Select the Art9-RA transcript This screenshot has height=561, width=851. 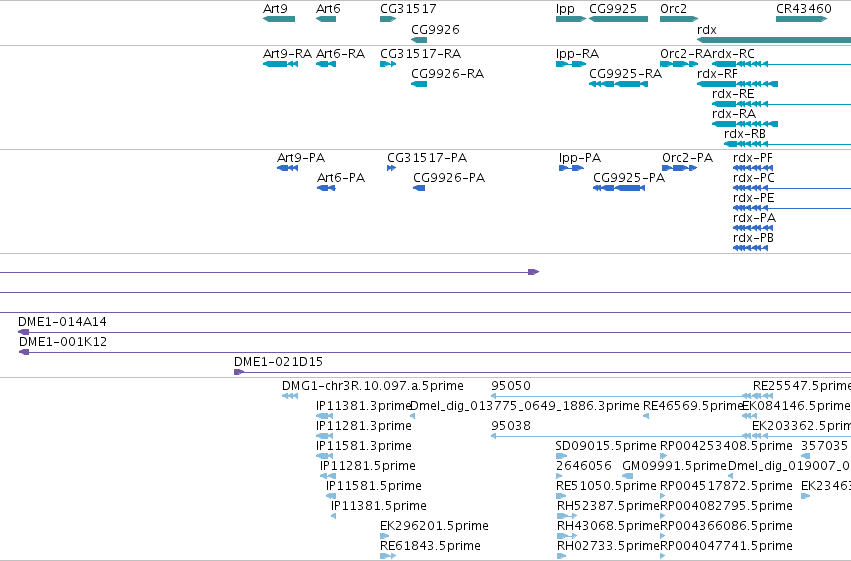tap(281, 64)
